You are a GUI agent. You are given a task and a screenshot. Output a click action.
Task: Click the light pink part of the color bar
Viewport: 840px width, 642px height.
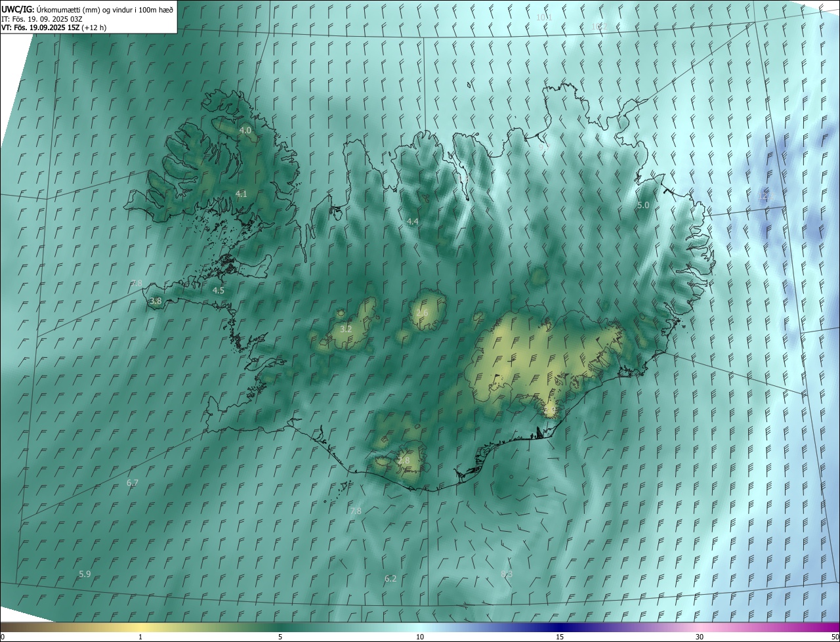[700, 628]
